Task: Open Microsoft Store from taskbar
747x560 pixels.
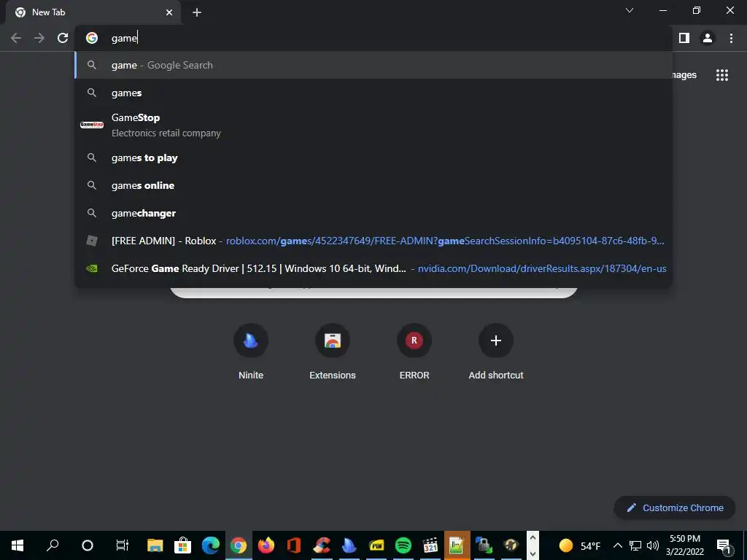Action: point(182,545)
